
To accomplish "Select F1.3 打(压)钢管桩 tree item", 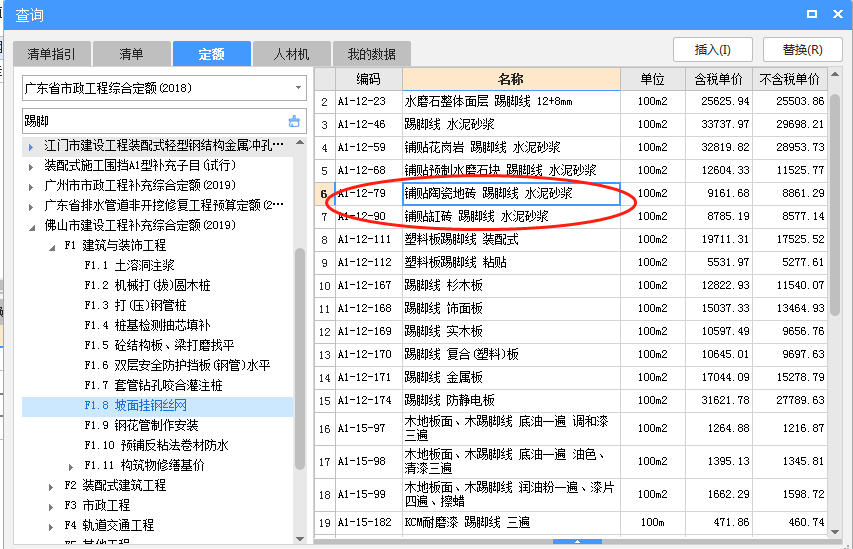I will pyautogui.click(x=135, y=305).
